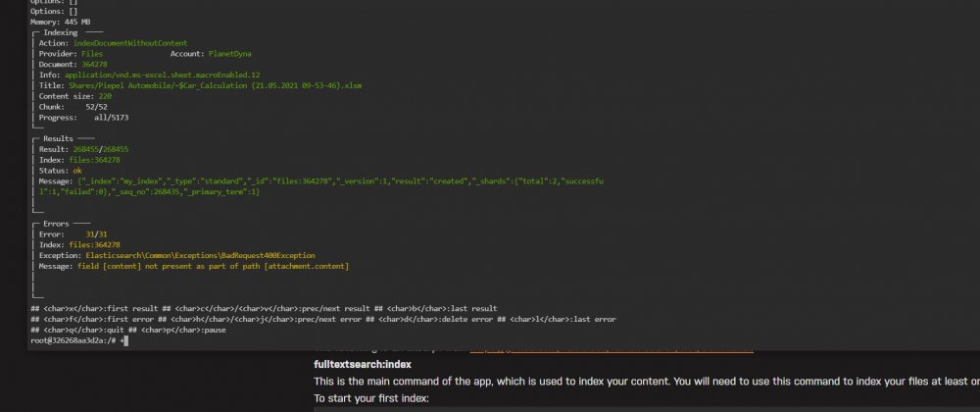Click the Document number '364278'
This screenshot has width=980, height=412.
(x=94, y=65)
